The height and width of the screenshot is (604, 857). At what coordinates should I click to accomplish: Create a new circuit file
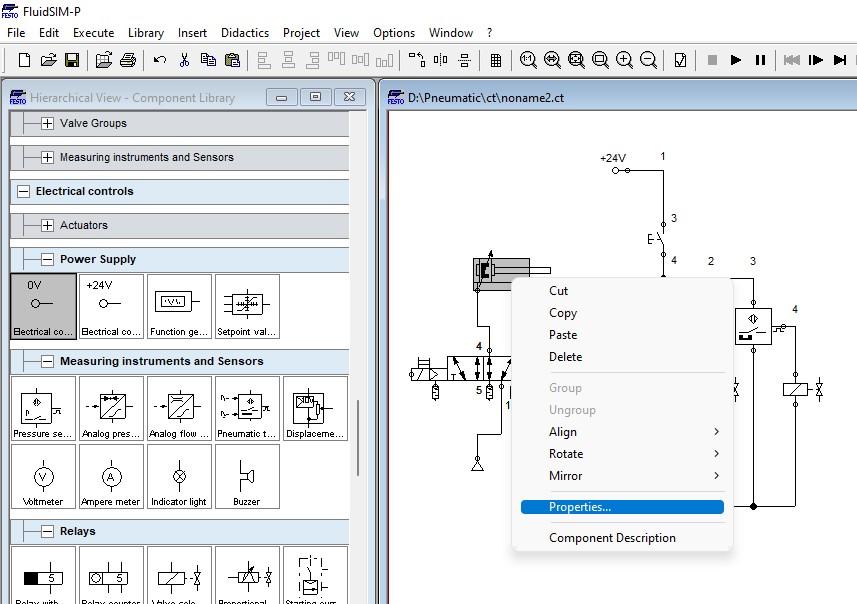[x=24, y=60]
